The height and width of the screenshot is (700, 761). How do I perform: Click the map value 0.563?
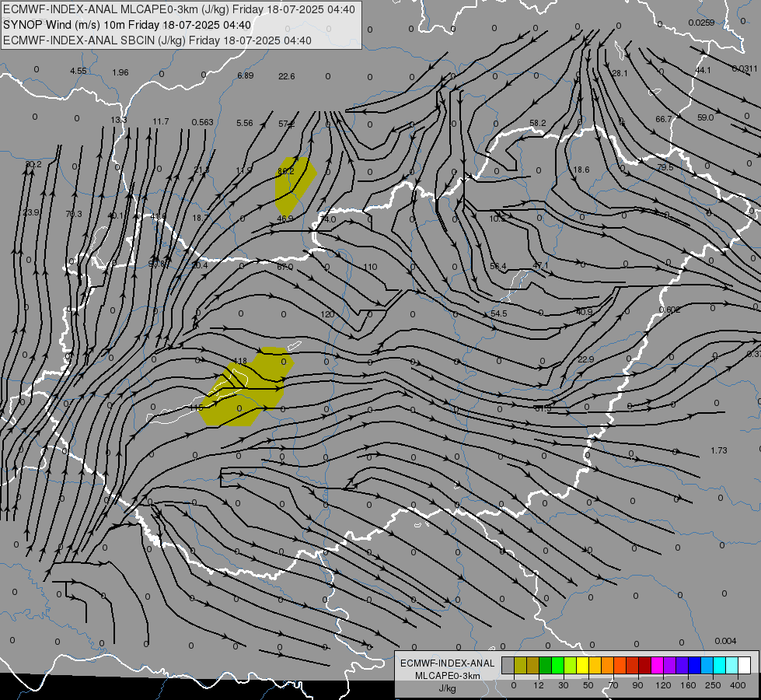(x=202, y=122)
